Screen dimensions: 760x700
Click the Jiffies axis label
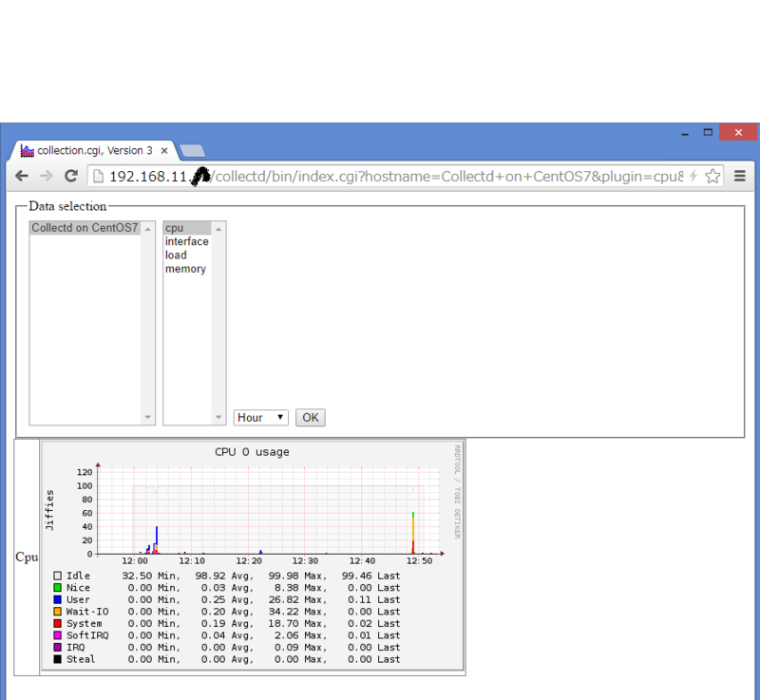coord(49,510)
